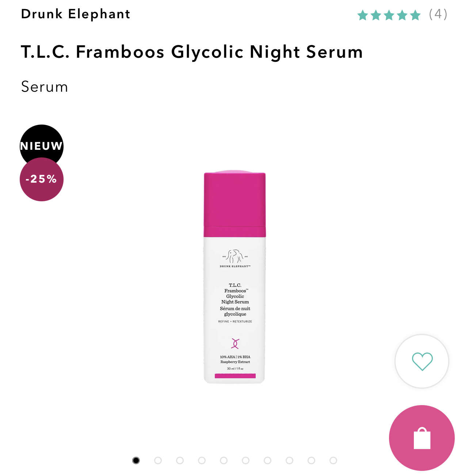Image resolution: width=469 pixels, height=476 pixels.
Task: Tap the serum bottle product image
Action: click(234, 277)
